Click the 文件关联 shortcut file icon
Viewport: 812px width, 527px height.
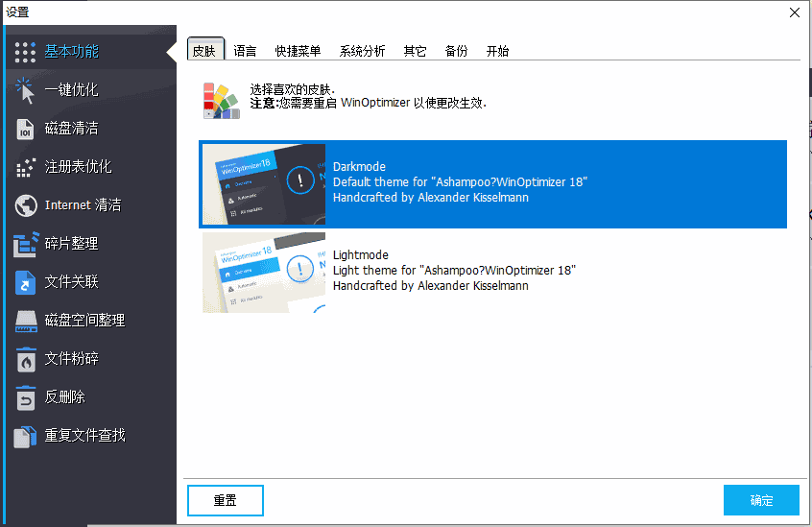(x=25, y=282)
